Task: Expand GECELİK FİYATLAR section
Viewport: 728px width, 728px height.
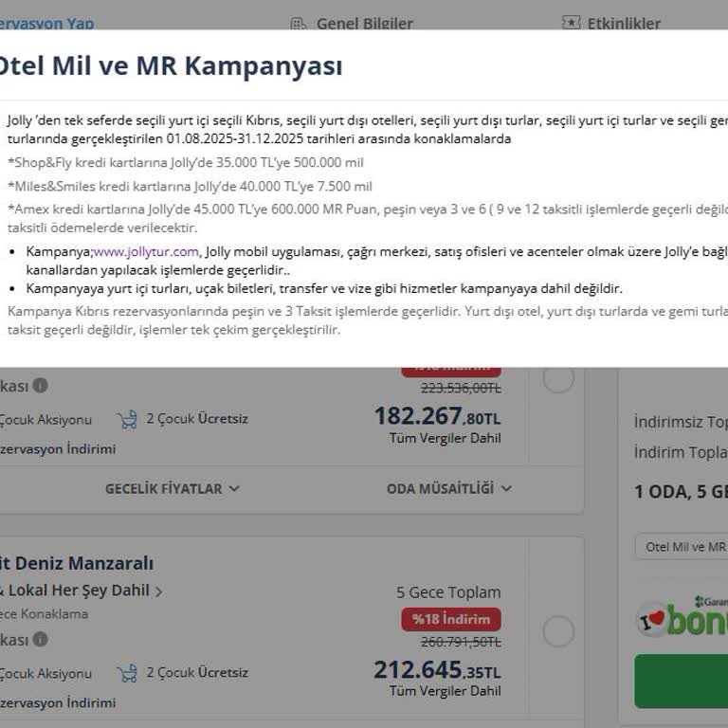Action: point(173,489)
